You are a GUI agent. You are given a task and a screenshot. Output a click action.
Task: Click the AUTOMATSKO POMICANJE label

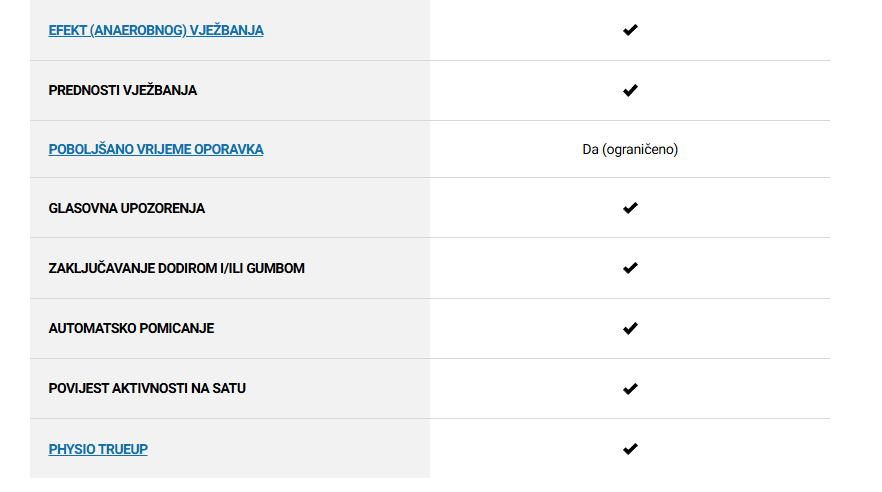pos(131,328)
